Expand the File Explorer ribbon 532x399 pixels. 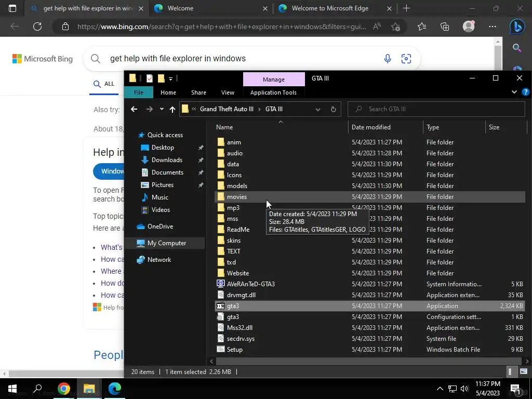click(x=514, y=92)
